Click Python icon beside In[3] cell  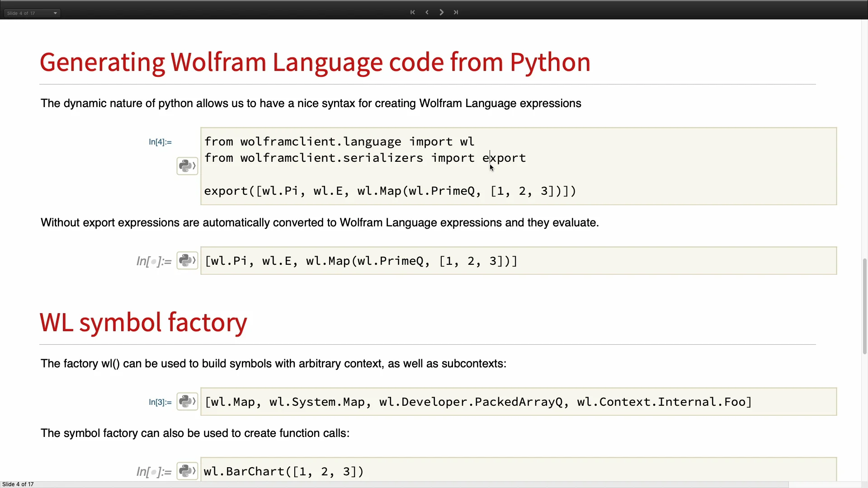pos(187,401)
